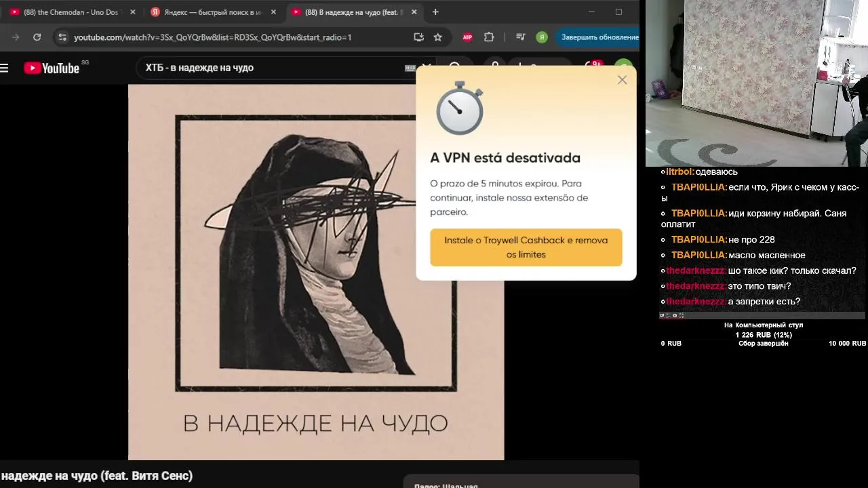This screenshot has width=868, height=488.
Task: Click the A VPN está desativada heading
Action: (x=505, y=158)
